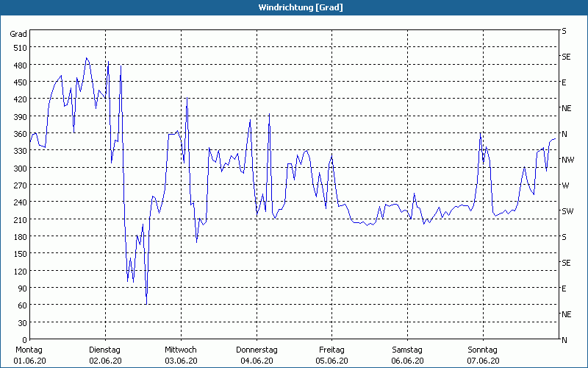The image size is (588, 368).
Task: Select the Dienstag day label
Action: click(105, 350)
